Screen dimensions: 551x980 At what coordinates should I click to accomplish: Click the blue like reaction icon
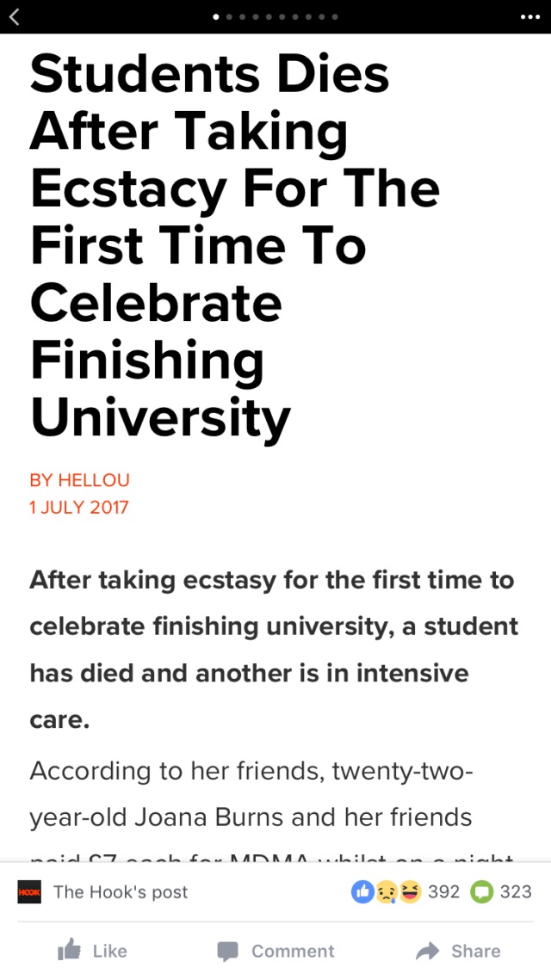coord(362,892)
